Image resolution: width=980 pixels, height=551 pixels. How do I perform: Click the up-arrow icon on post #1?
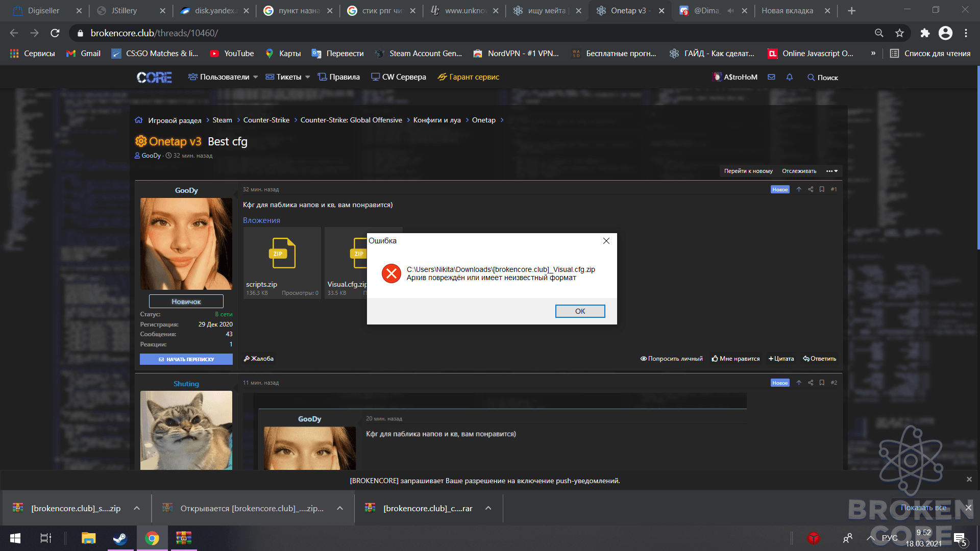tap(799, 189)
